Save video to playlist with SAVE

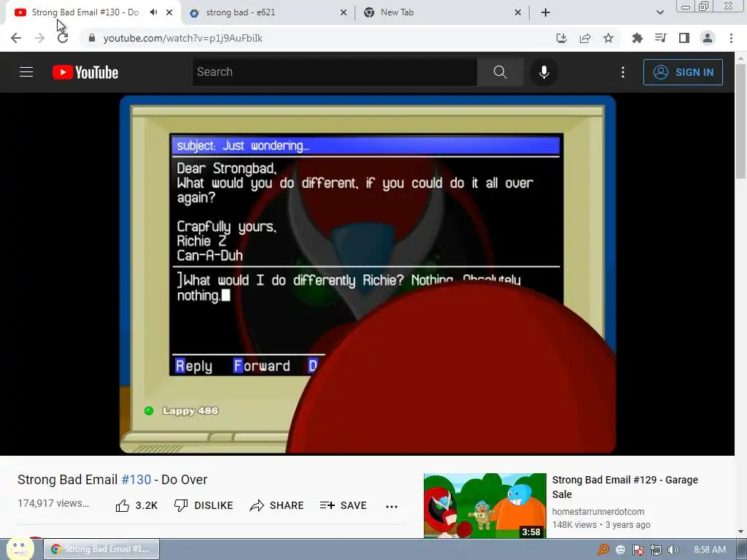point(344,506)
